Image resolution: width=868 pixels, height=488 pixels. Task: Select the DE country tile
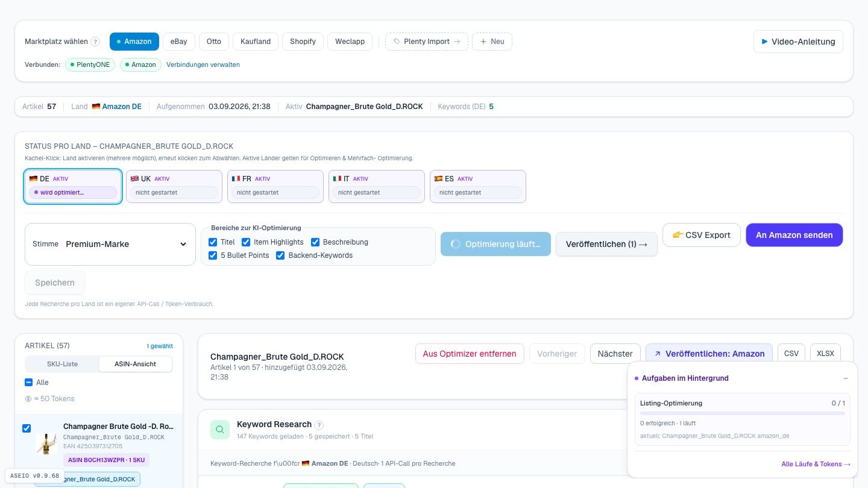[73, 186]
